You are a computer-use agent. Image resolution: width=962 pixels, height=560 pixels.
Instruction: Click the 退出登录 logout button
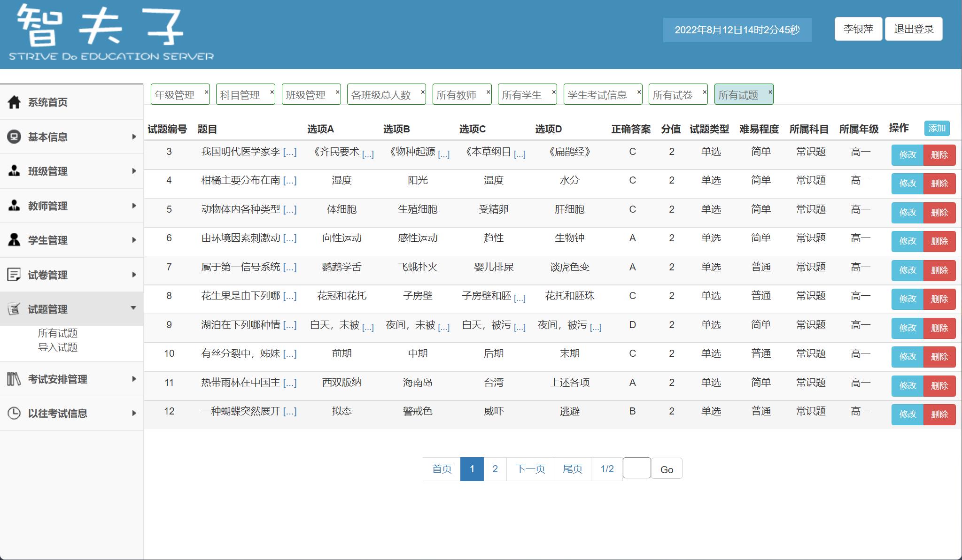point(914,29)
